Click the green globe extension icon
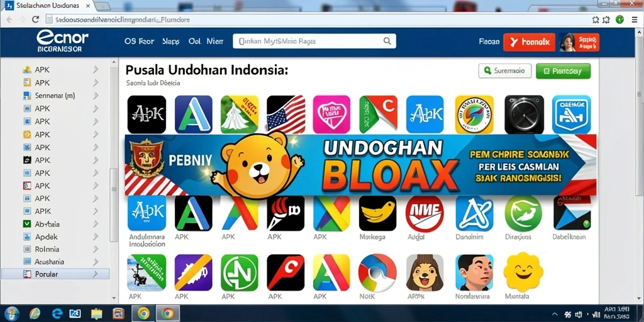Screen dimensions: 644x322 (x=619, y=19)
